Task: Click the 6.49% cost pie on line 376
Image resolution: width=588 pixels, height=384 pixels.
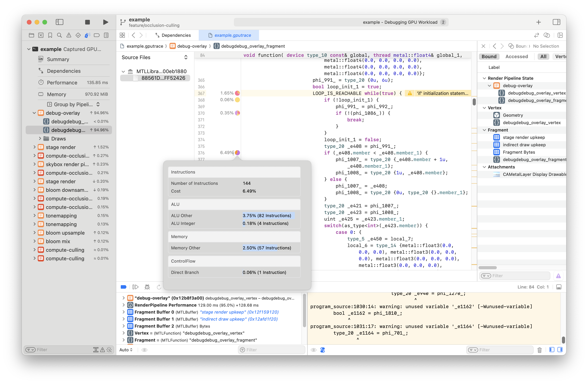Action: [237, 153]
